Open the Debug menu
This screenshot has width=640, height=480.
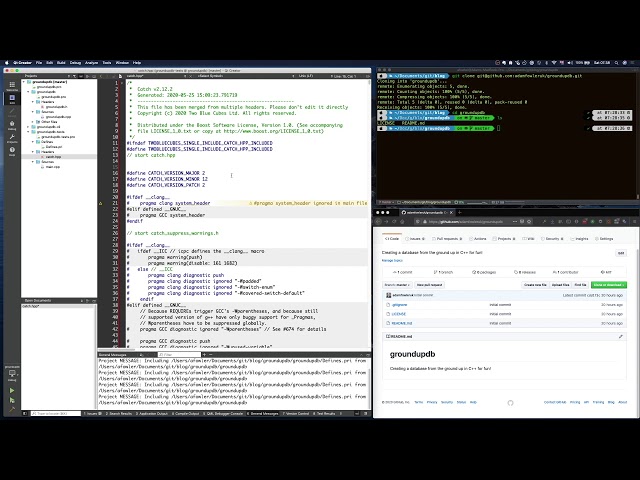pos(75,63)
